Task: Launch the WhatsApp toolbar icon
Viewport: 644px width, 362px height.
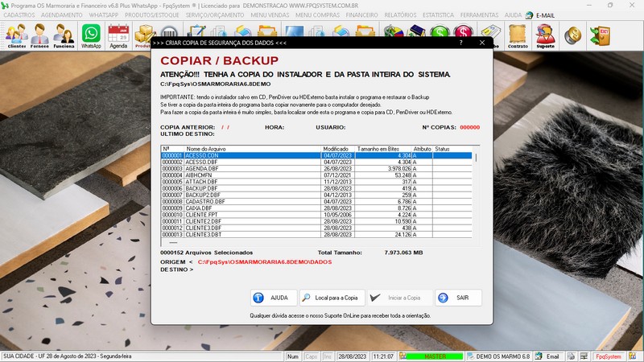Action: [x=91, y=36]
